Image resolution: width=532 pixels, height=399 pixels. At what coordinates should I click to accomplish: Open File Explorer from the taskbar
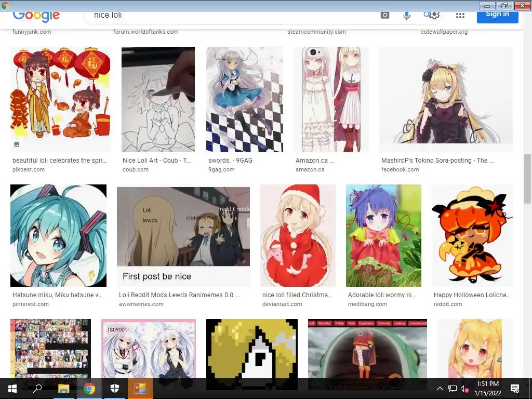[63, 389]
